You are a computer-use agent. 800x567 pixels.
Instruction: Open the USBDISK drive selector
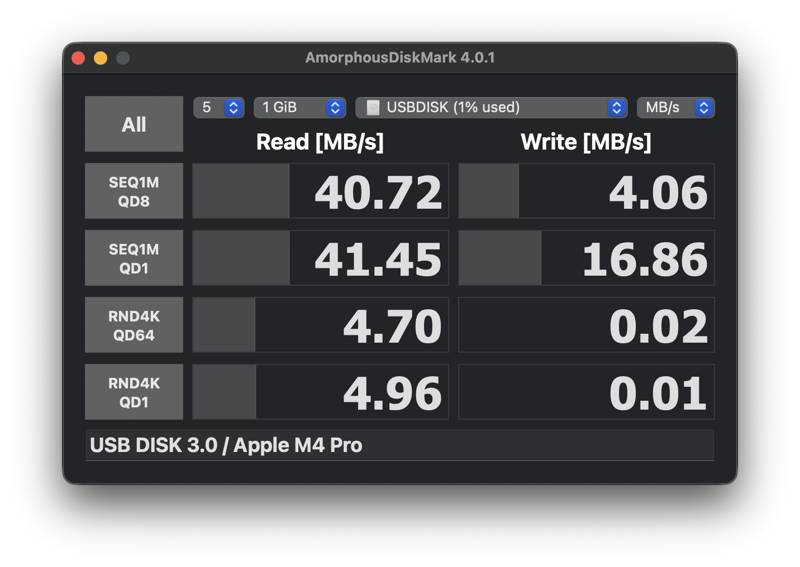pyautogui.click(x=491, y=107)
